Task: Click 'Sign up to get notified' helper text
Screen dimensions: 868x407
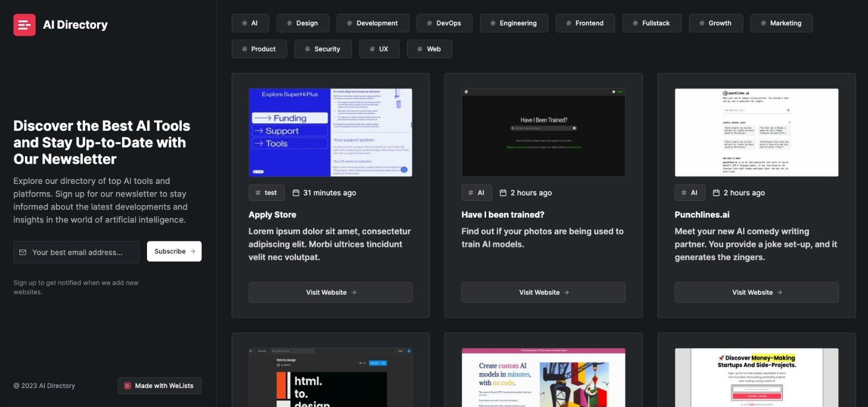Action: (76, 287)
